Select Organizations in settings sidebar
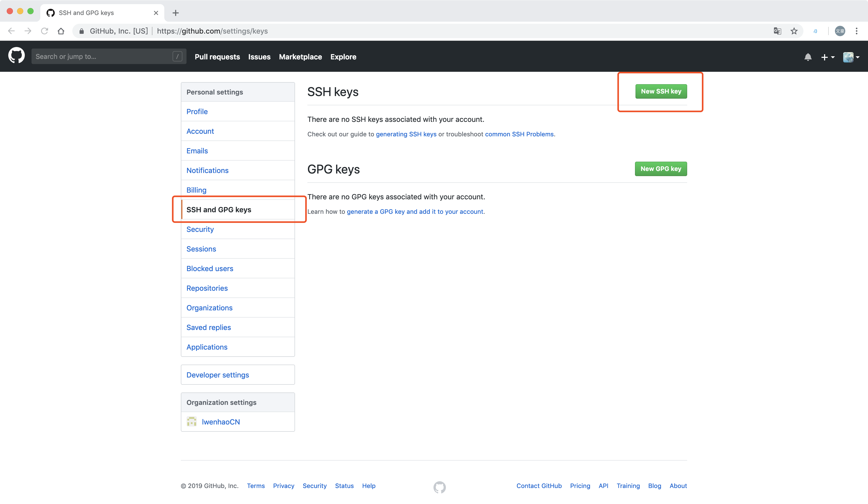Image resolution: width=868 pixels, height=504 pixels. point(238,308)
